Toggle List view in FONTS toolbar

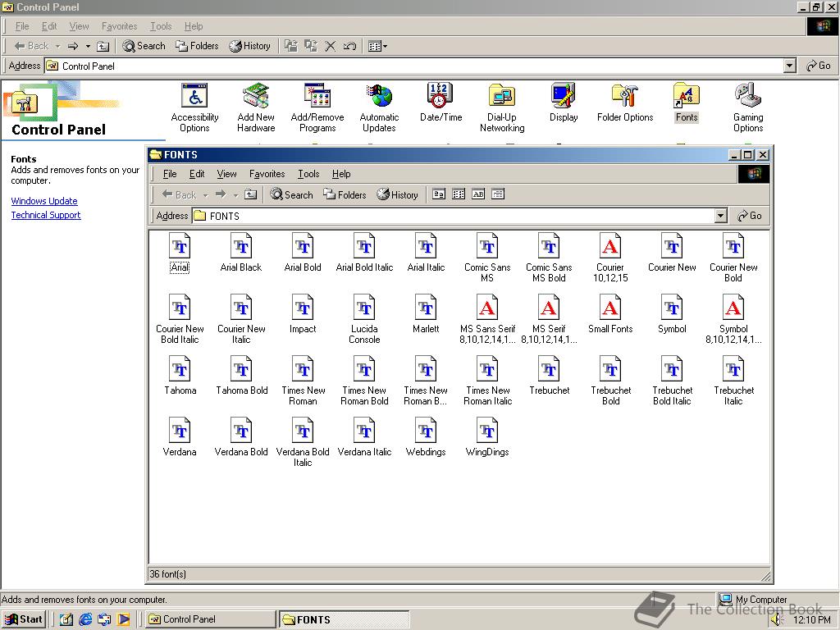coord(459,194)
